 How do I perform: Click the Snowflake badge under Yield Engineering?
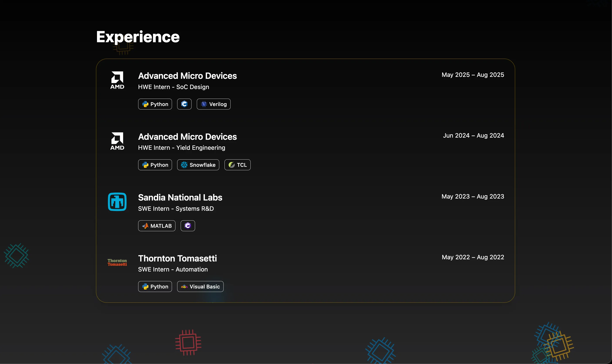click(x=198, y=165)
